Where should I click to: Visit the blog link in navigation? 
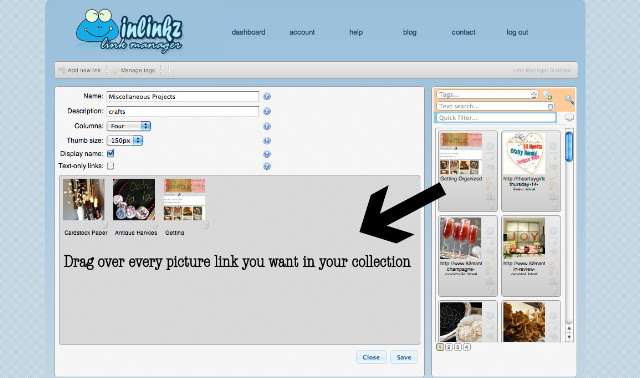coord(409,32)
